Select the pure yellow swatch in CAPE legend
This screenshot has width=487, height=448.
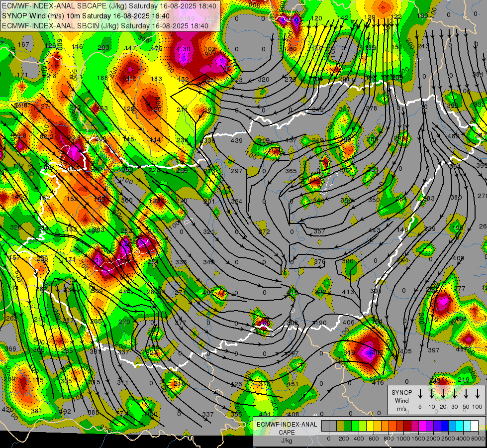[x=370, y=426]
